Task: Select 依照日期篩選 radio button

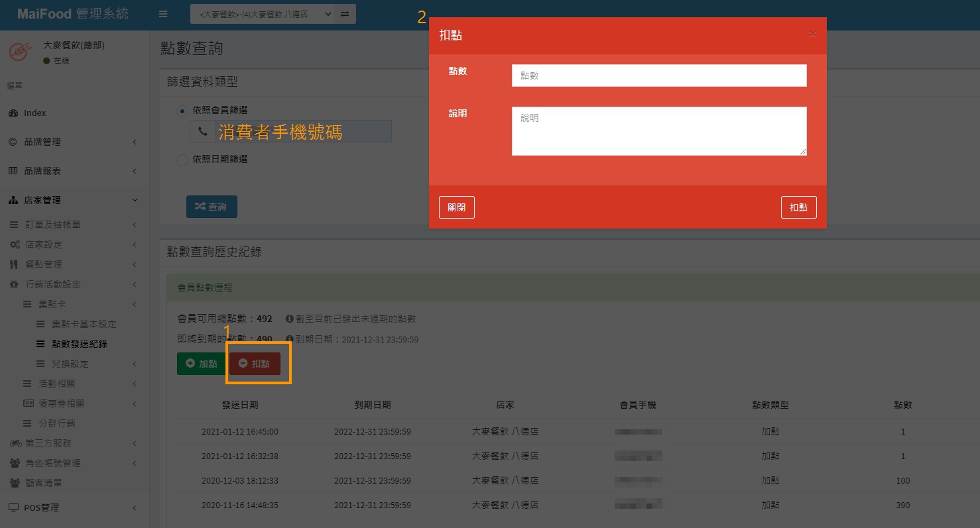Action: [x=182, y=160]
